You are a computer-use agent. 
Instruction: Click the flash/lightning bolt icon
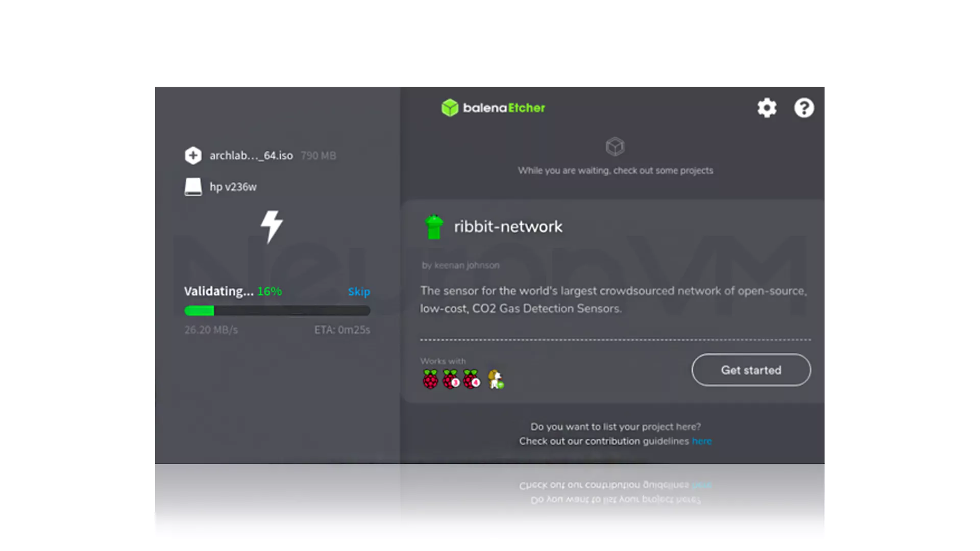click(x=272, y=227)
